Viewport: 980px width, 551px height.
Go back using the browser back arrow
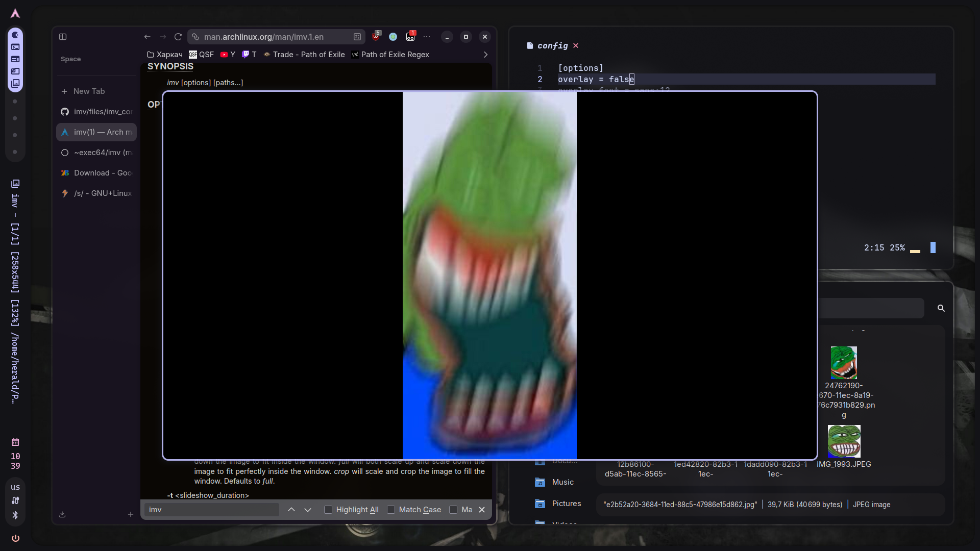click(147, 37)
